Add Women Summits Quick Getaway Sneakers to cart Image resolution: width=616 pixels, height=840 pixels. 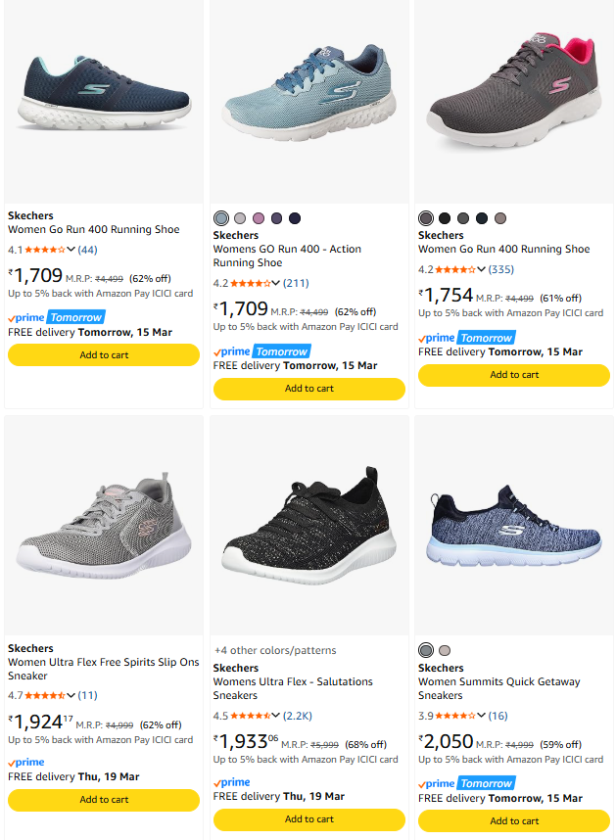[514, 821]
